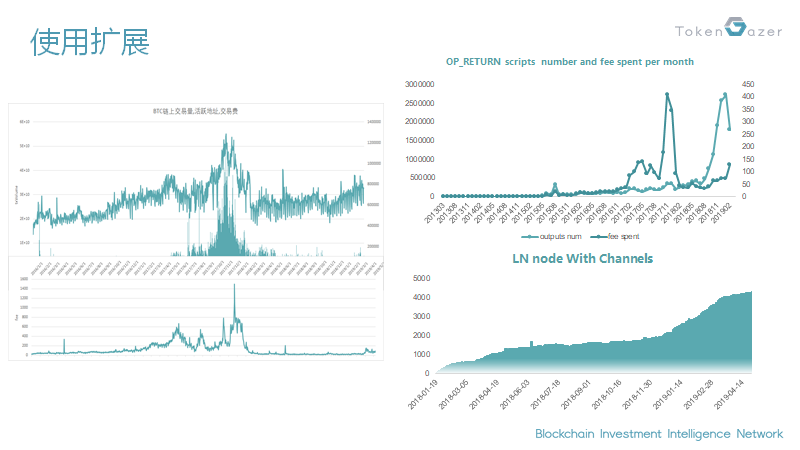Click the 2018-09-01 date label
Image resolution: width=800 pixels, height=450 pixels.
(576, 394)
